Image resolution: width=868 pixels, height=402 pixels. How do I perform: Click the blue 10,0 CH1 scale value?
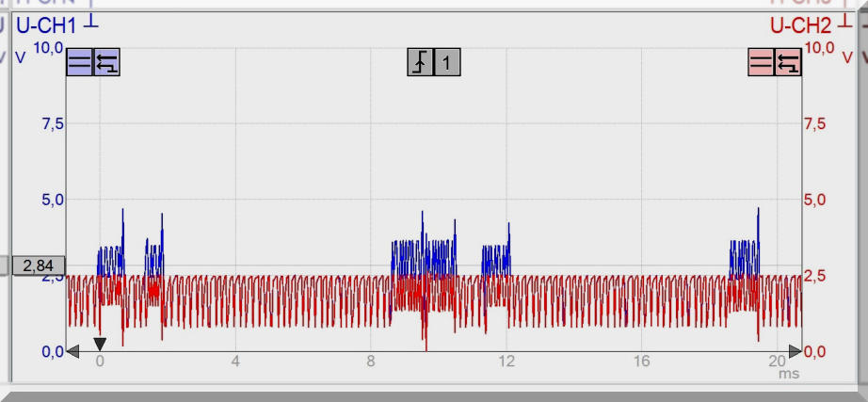[48, 48]
